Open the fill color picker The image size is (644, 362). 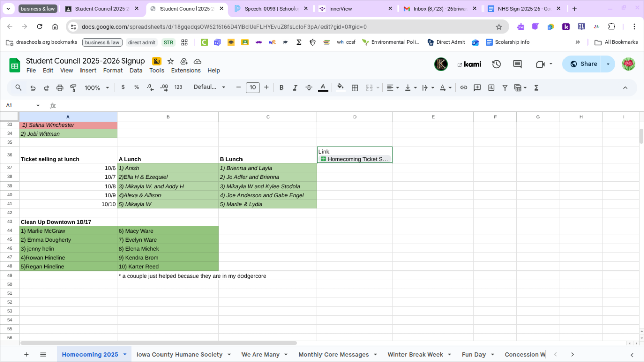coord(341,87)
